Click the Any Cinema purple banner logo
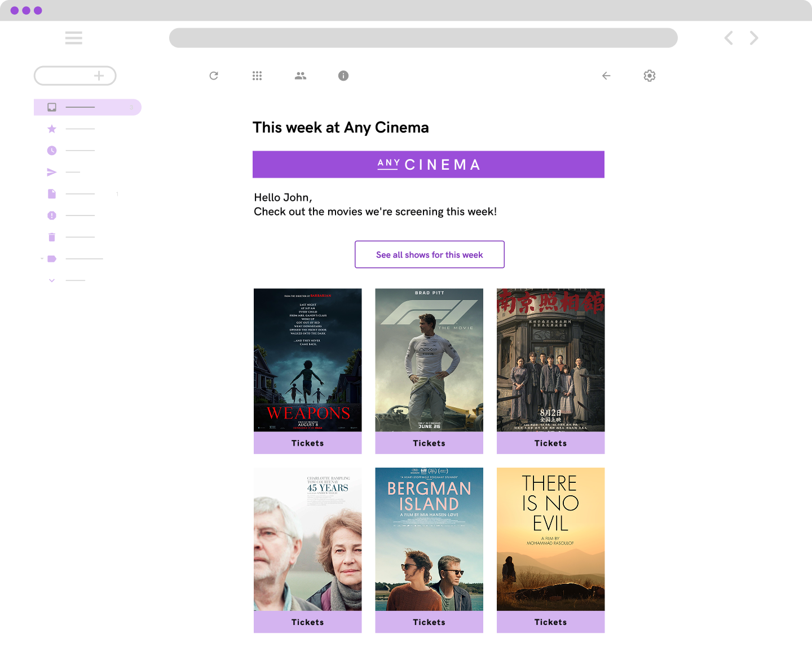Image resolution: width=812 pixels, height=669 pixels. click(429, 164)
